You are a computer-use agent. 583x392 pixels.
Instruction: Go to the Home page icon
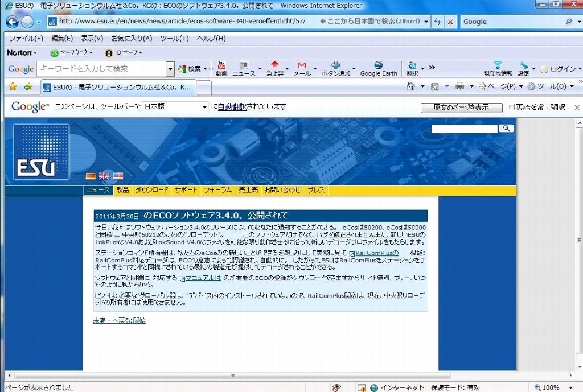click(410, 86)
